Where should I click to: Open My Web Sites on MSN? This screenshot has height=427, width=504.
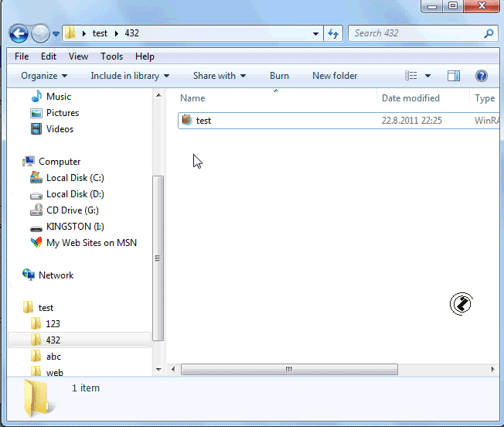coord(91,243)
